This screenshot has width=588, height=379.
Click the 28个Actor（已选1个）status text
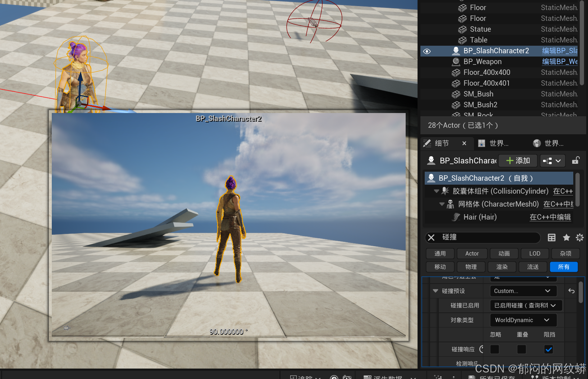pos(463,125)
